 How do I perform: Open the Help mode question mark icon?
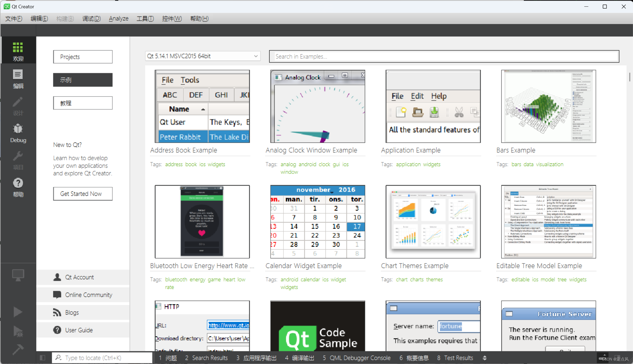coord(18,187)
